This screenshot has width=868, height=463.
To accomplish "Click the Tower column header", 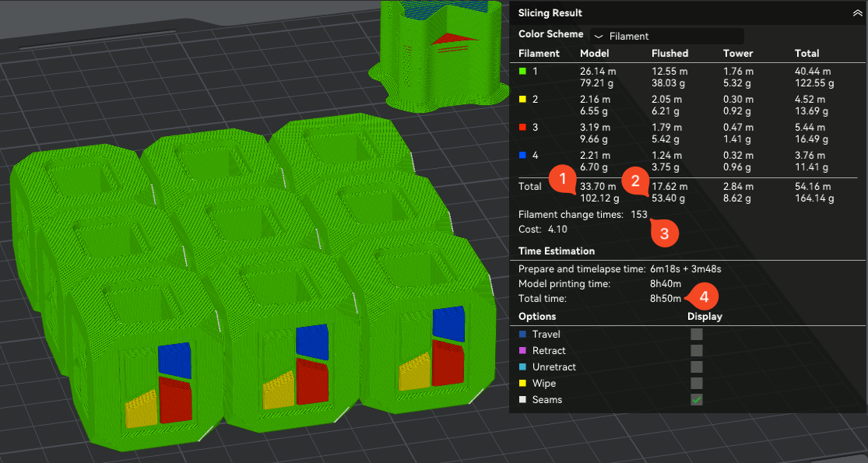I will point(737,54).
